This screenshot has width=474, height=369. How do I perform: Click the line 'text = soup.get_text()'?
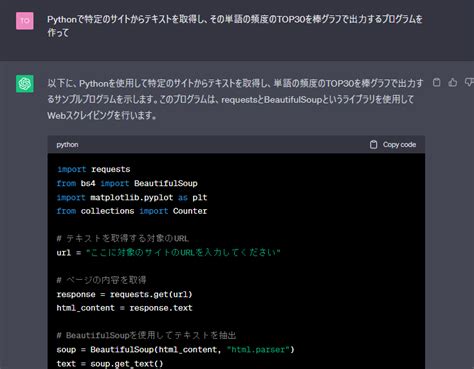pyautogui.click(x=110, y=363)
